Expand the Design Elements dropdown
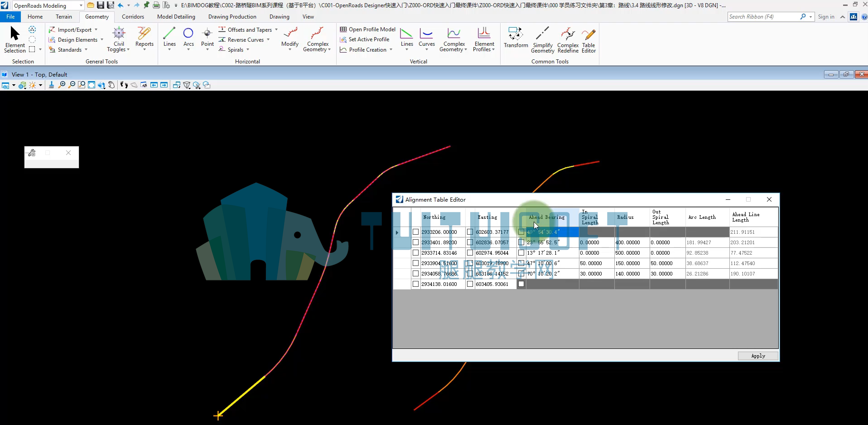The image size is (868, 425). [102, 39]
